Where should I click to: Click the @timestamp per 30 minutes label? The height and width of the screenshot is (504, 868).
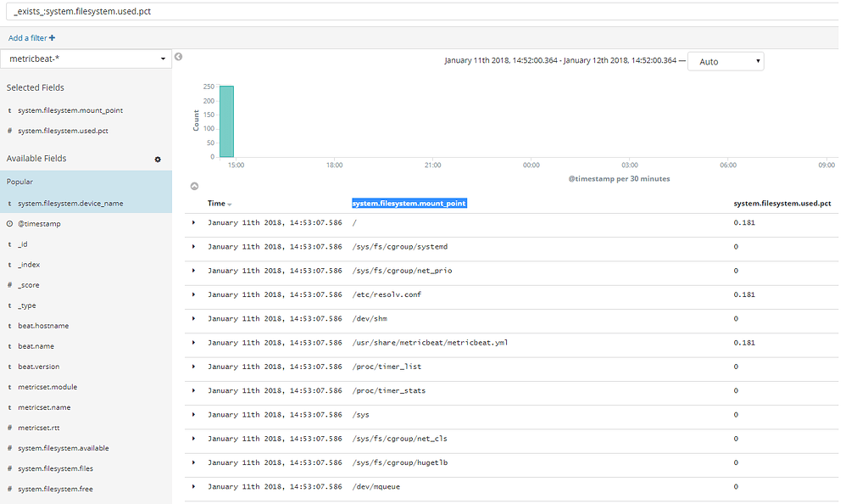[x=619, y=179]
